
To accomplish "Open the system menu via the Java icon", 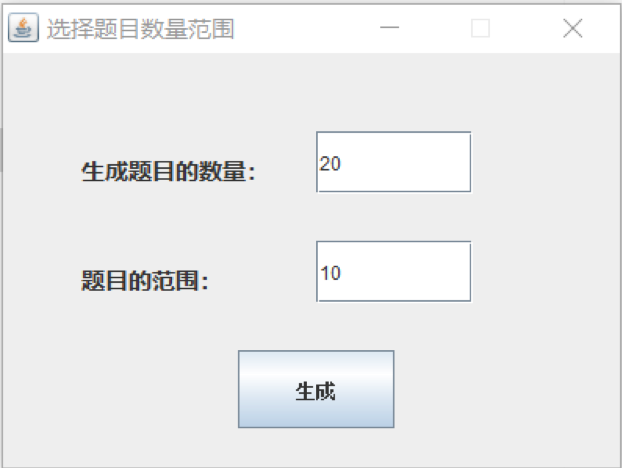I will [22, 28].
